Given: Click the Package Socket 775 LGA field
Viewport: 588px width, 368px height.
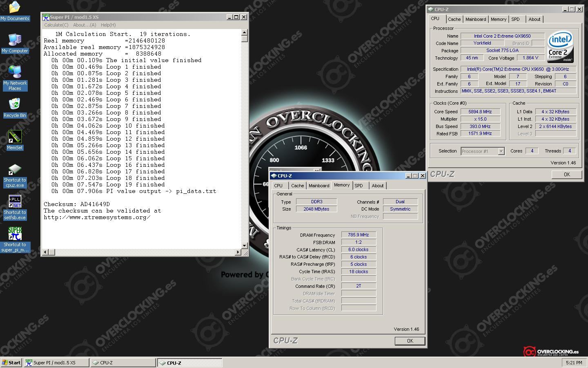Looking at the screenshot, I should coord(502,50).
